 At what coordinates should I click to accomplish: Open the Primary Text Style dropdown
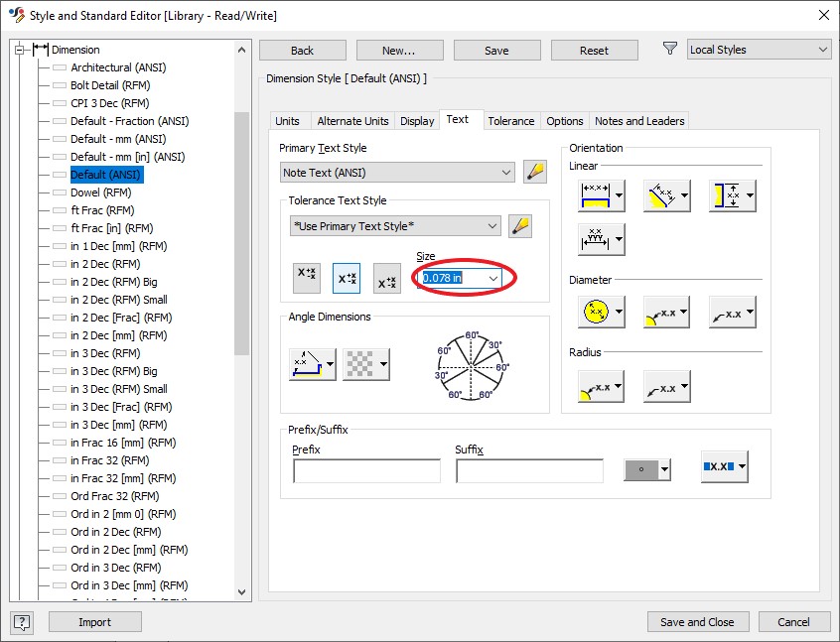397,173
